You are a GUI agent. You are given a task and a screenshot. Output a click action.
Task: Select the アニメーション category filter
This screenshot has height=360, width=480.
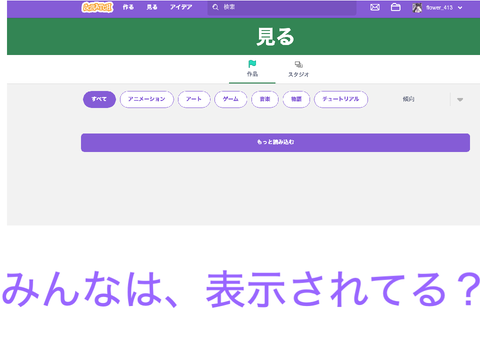[147, 99]
